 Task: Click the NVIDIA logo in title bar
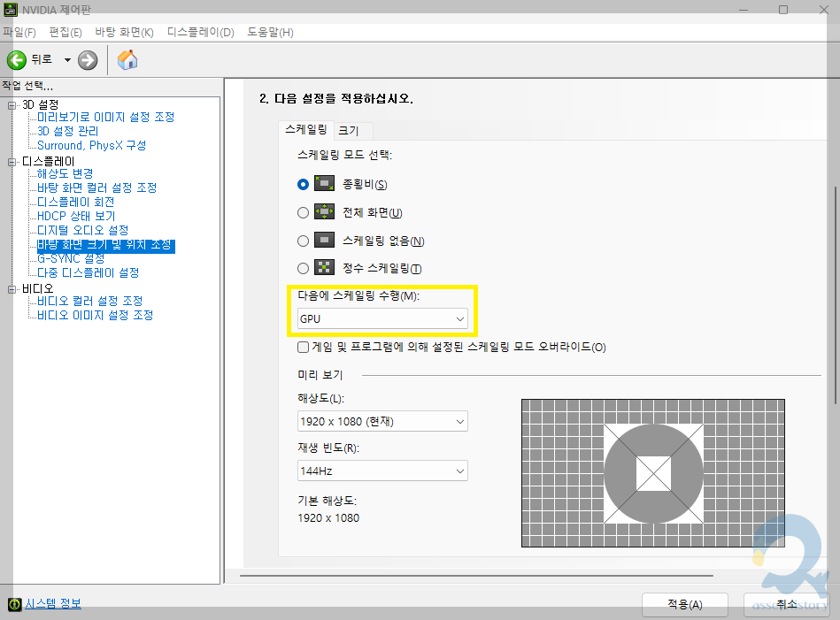click(x=11, y=9)
